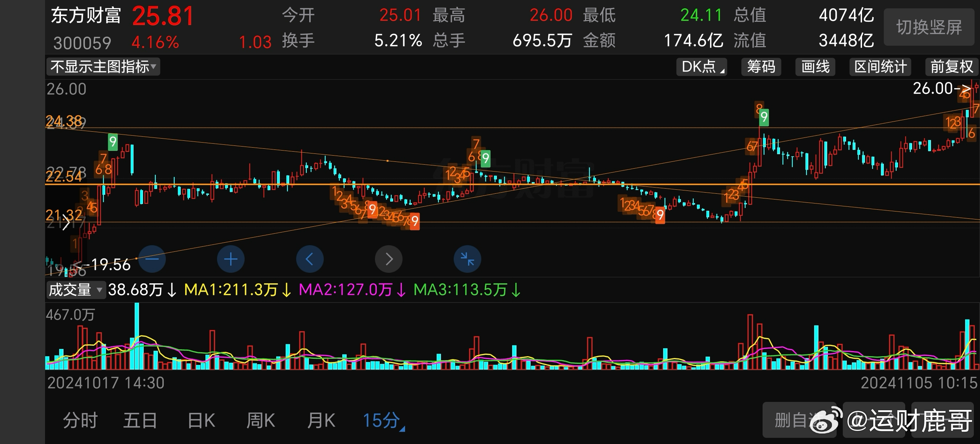This screenshot has height=444, width=980.
Task: Switch to the 月K tab
Action: (321, 420)
